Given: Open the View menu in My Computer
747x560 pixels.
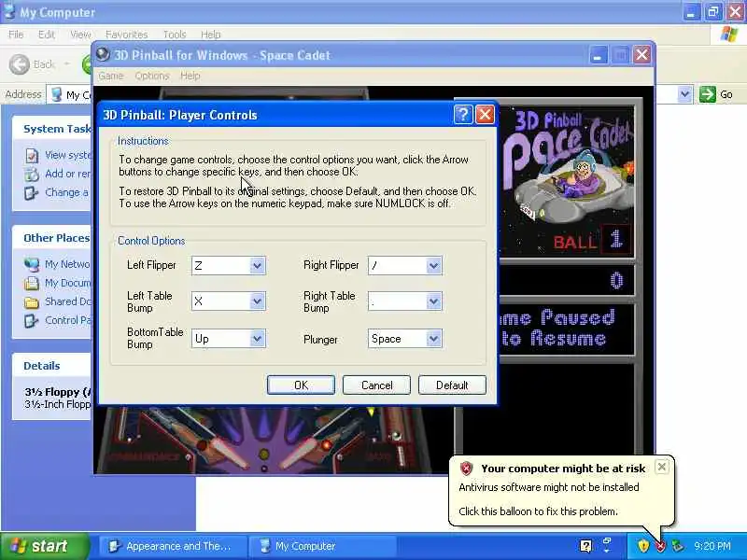Looking at the screenshot, I should point(80,35).
